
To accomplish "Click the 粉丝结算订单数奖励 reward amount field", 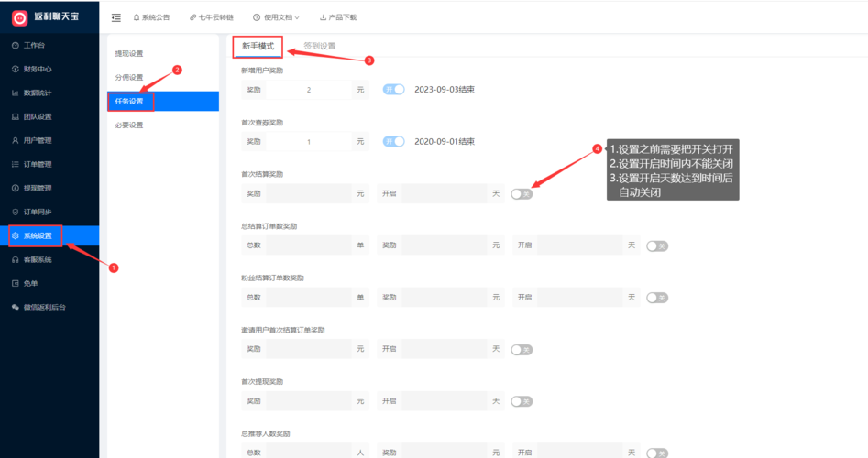I will 445,297.
